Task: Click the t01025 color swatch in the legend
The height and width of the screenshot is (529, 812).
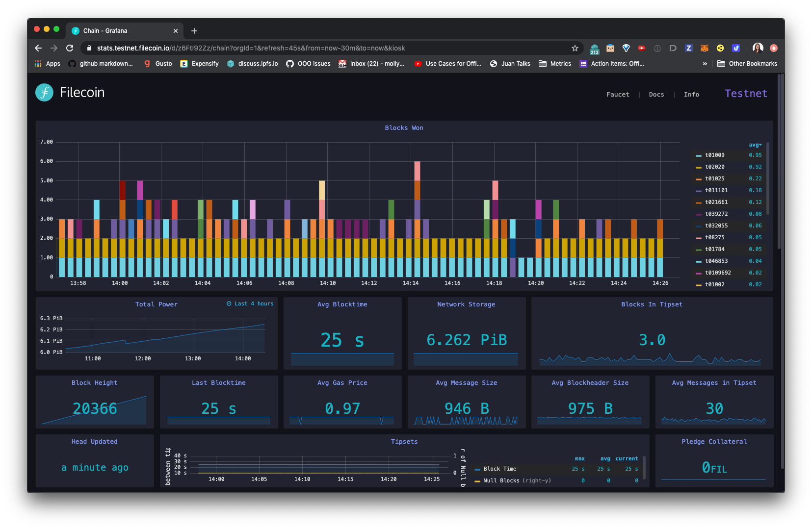Action: pyautogui.click(x=698, y=178)
